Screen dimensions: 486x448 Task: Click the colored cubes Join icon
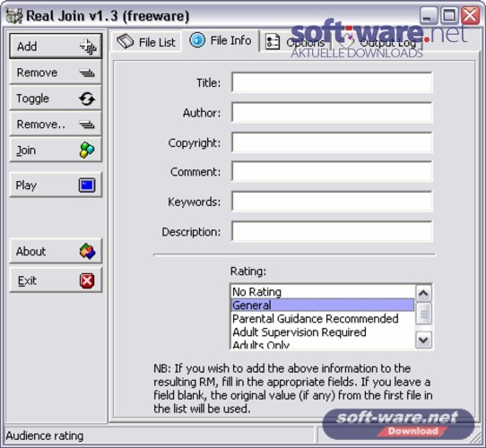point(87,150)
